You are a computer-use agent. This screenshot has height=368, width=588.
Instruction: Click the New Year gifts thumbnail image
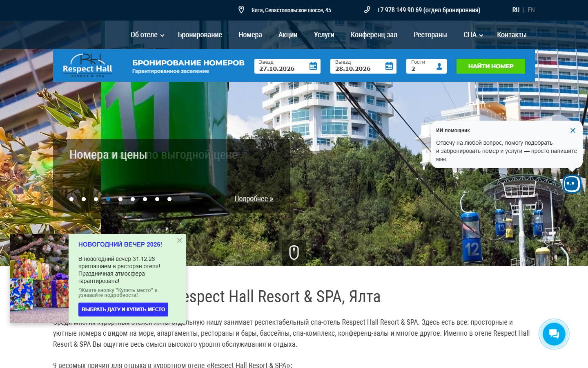coord(39,278)
